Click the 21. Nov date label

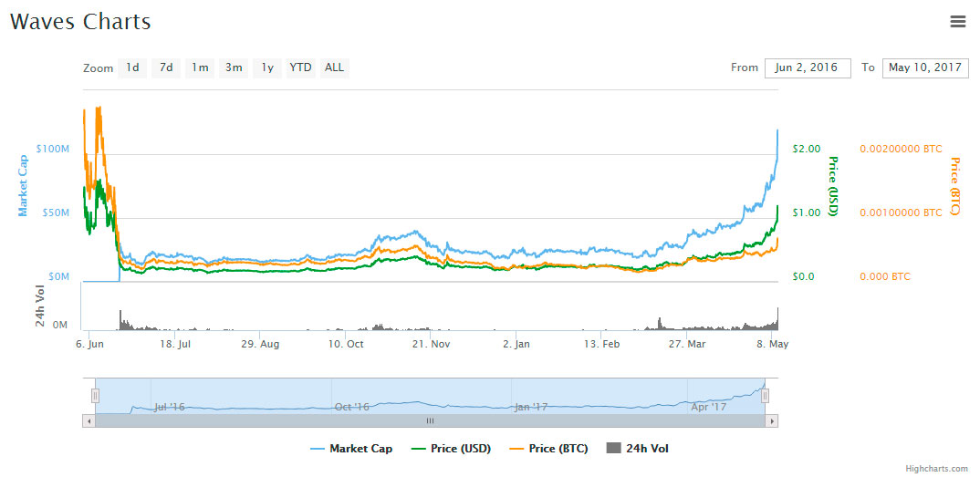431,344
